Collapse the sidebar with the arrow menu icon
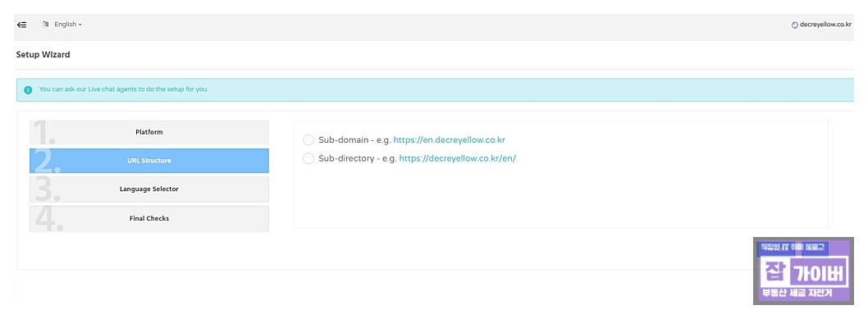The image size is (868, 319). coord(21,25)
